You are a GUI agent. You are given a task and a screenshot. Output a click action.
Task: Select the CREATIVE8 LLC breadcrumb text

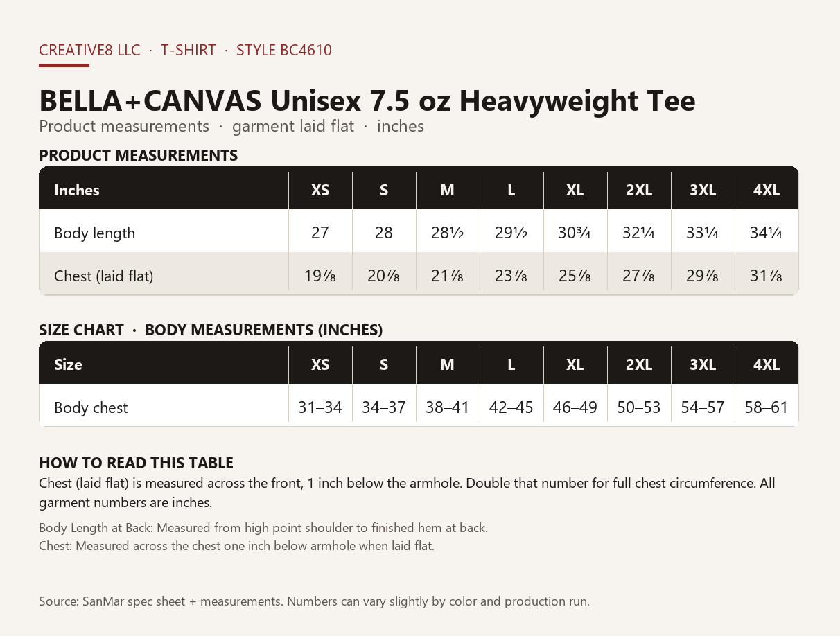89,51
